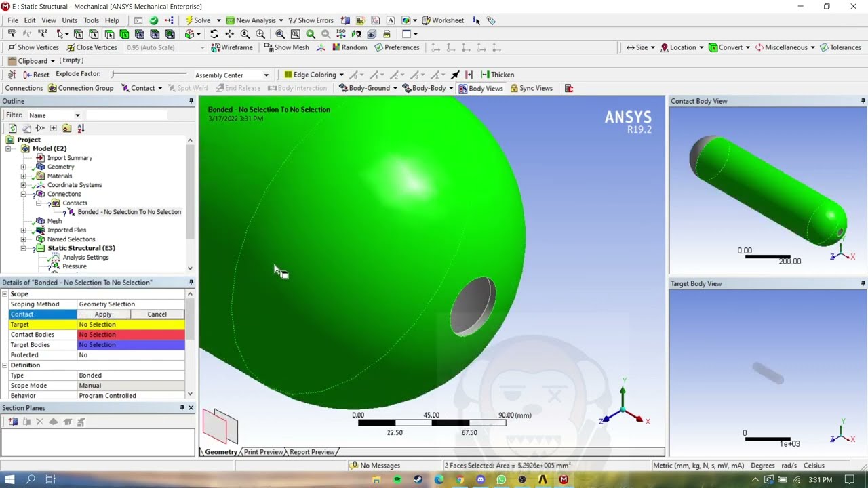Viewport: 868px width, 488px height.
Task: Toggle Thicken edge display
Action: point(498,75)
